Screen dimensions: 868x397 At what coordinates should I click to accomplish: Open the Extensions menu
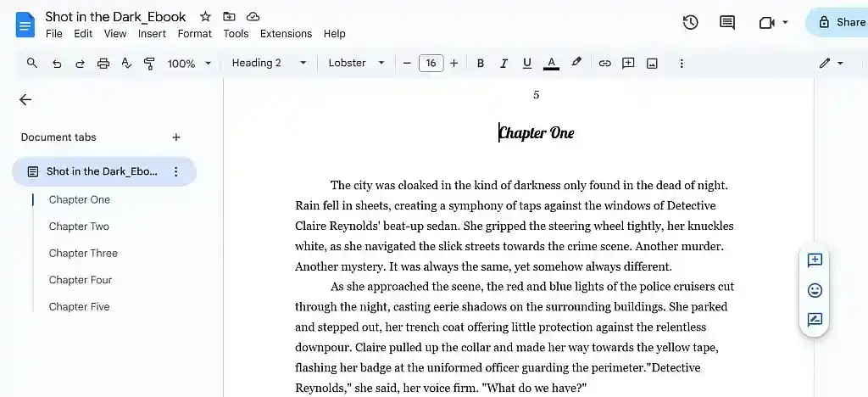pos(286,34)
